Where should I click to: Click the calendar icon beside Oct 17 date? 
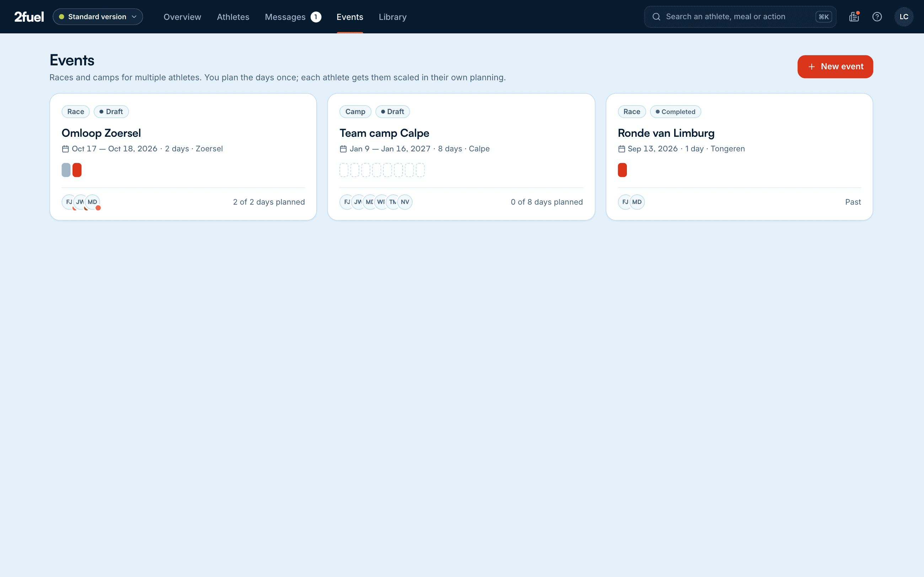click(65, 149)
